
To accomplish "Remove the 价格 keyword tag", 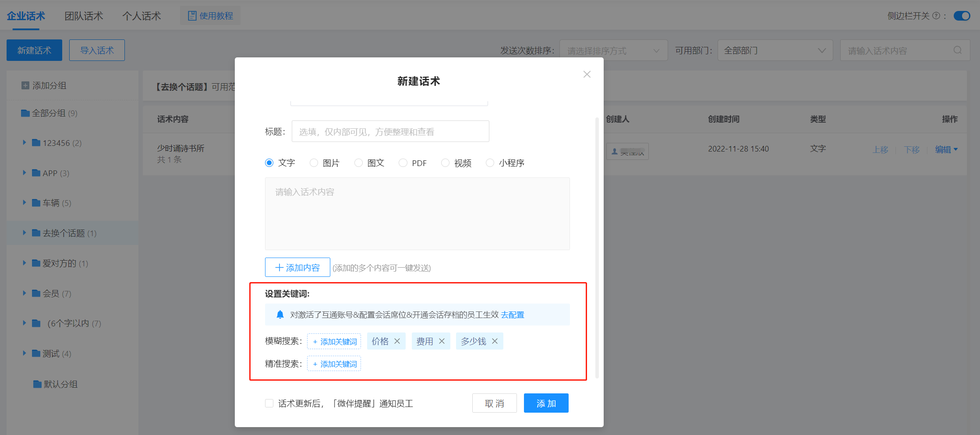I will coord(397,341).
